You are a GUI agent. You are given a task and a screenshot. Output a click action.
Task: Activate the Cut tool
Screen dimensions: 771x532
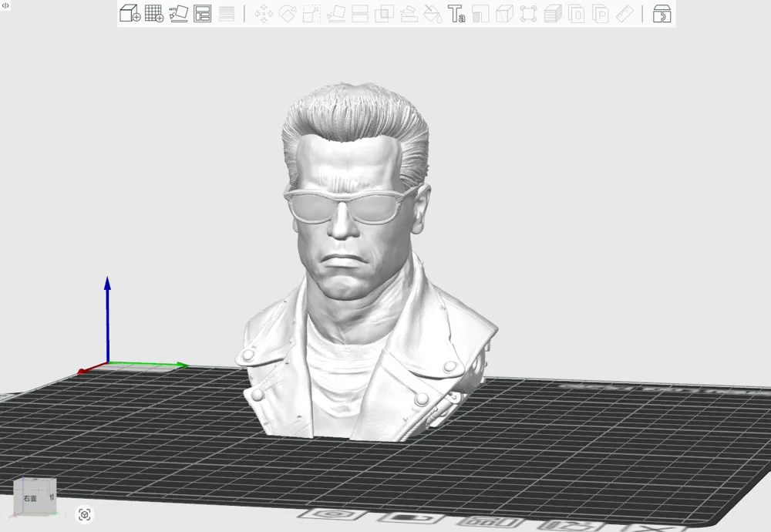click(x=360, y=14)
